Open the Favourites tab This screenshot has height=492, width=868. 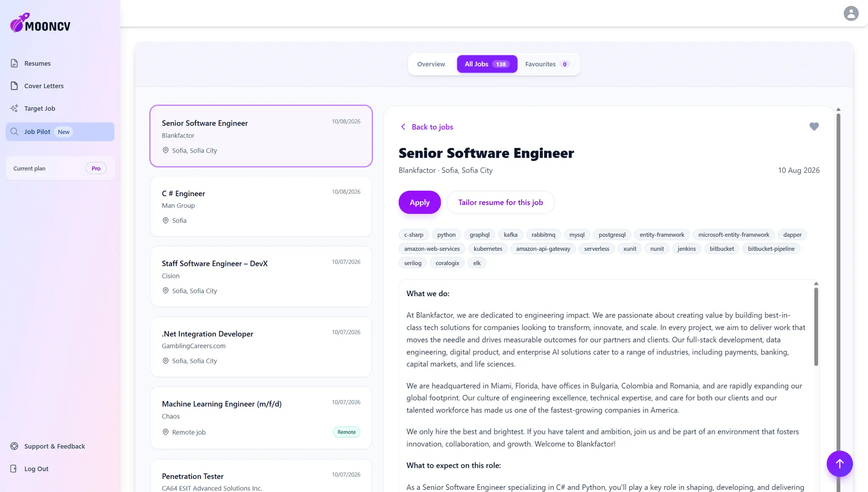coord(547,64)
